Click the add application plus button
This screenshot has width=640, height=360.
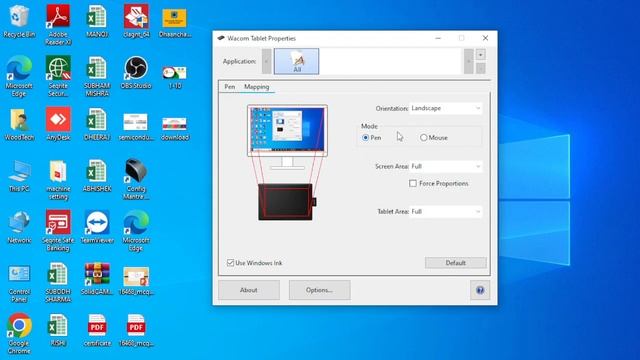point(481,55)
